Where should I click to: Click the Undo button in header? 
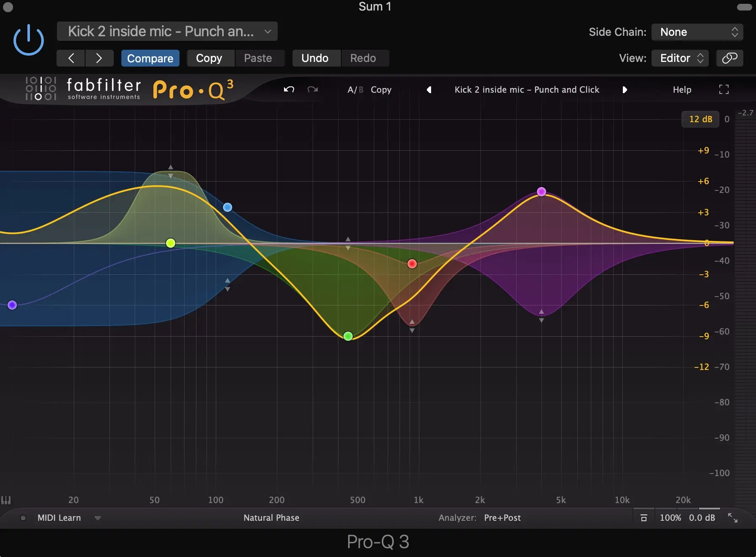tap(315, 58)
